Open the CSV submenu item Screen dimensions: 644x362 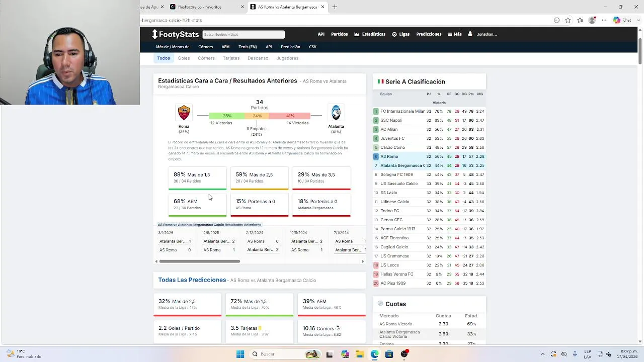point(312,47)
